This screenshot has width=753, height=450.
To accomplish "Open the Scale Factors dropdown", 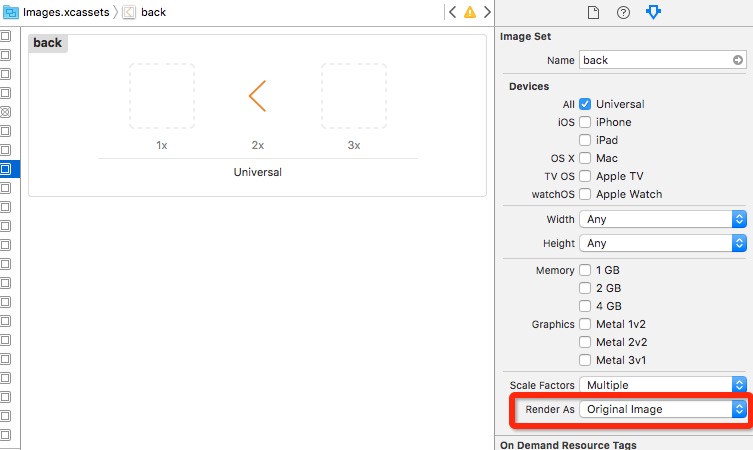I will (663, 385).
